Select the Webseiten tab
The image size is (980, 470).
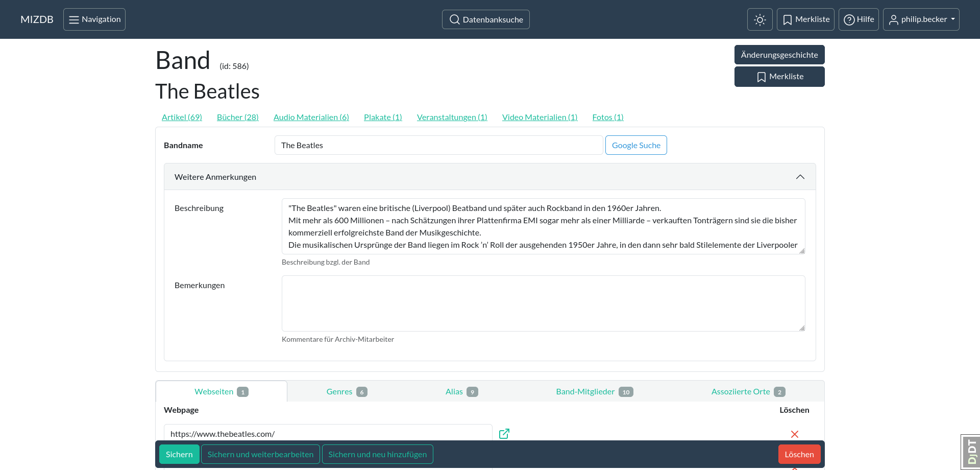(x=222, y=391)
